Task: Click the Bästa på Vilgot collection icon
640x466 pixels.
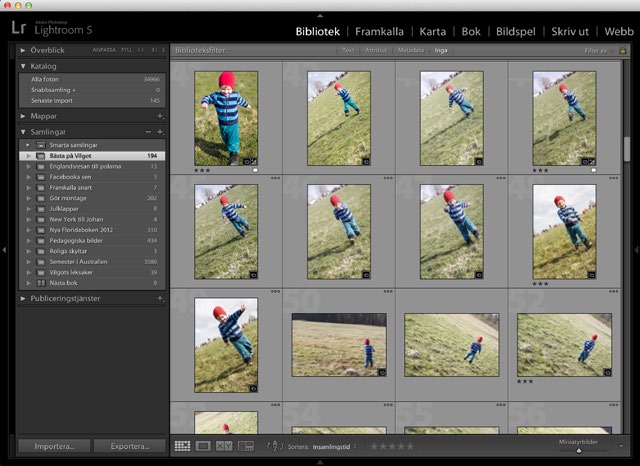Action: point(41,156)
